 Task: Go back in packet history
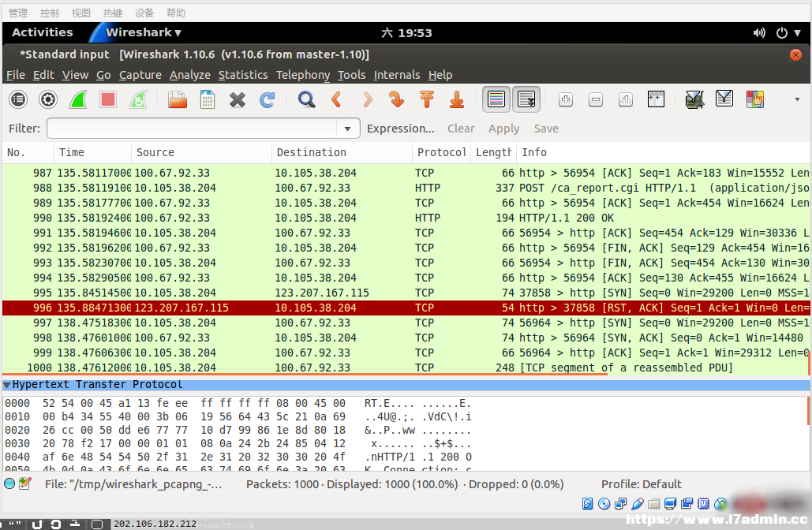[337, 99]
